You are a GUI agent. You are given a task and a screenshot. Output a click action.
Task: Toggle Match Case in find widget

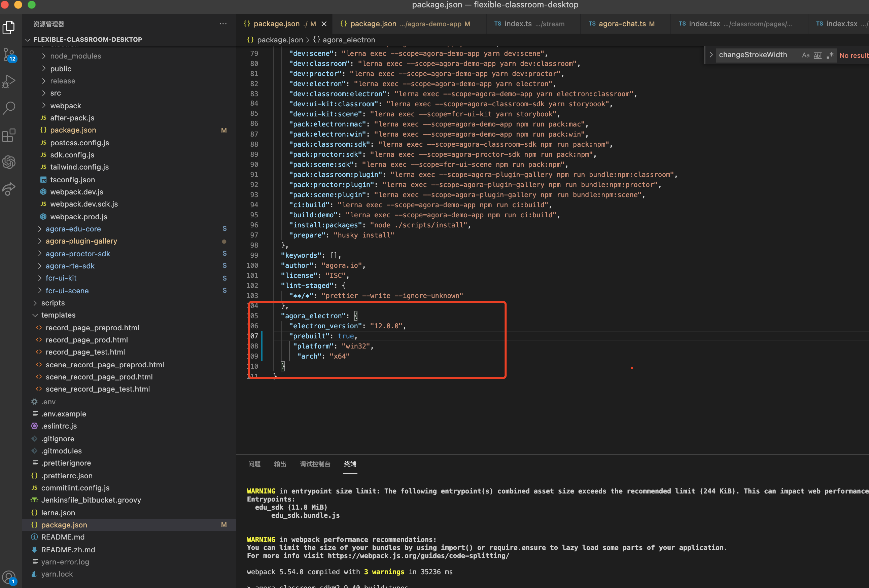pyautogui.click(x=805, y=55)
